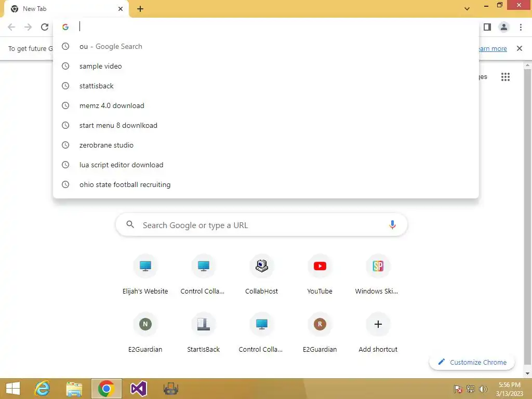Launch Internet Explorer from the taskbar

43,389
